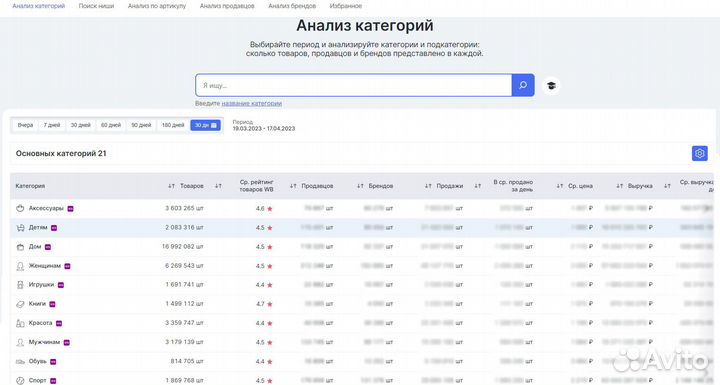Select the 30 дней period
Screen dimensions: 720x385
[80, 125]
